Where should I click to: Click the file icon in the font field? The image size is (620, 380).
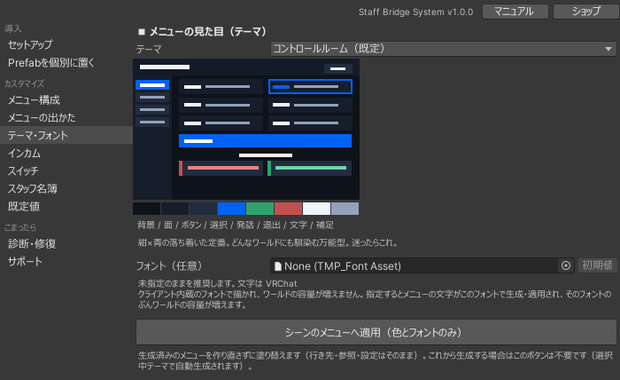pos(278,266)
